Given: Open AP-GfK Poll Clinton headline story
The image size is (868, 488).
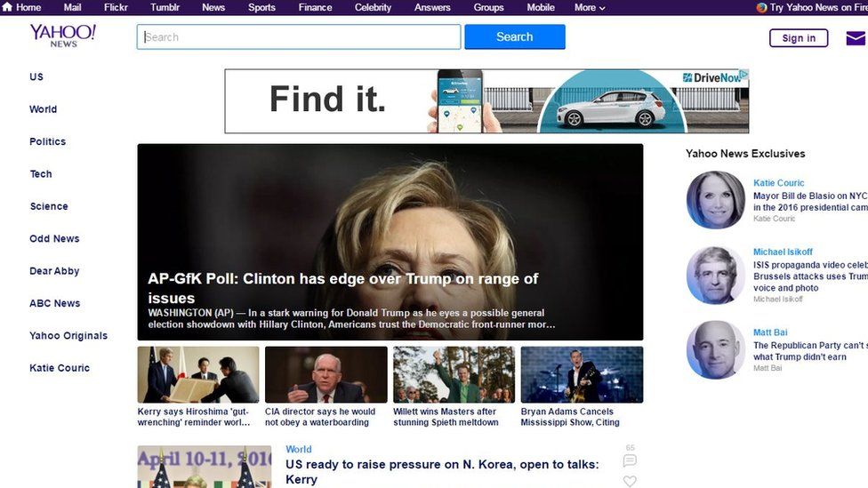Looking at the screenshot, I should point(342,288).
